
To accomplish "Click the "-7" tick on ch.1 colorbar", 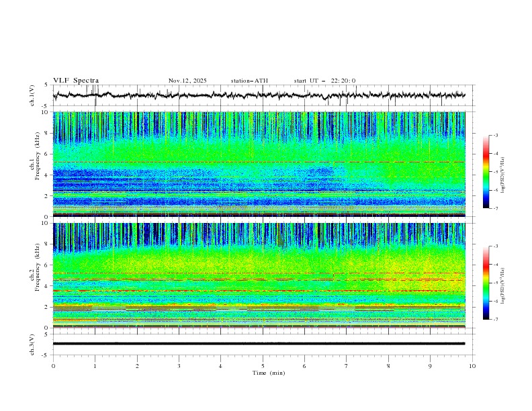I will point(495,208).
